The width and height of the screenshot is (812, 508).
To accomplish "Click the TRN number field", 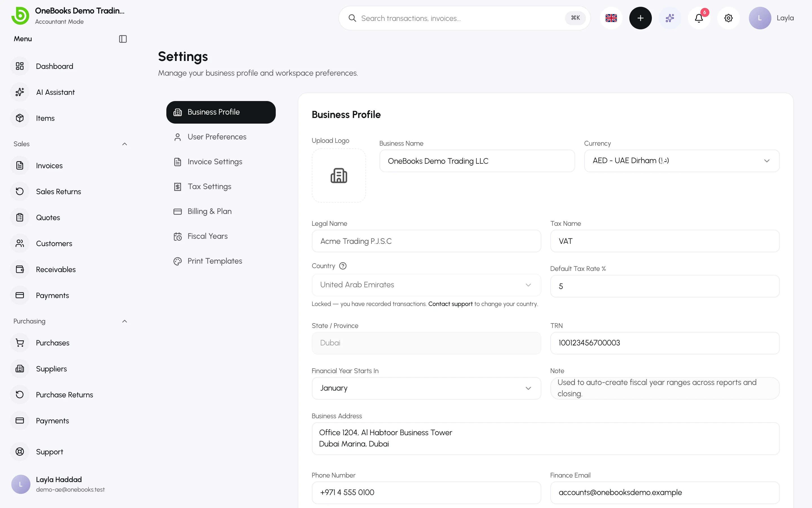I will pos(665,343).
